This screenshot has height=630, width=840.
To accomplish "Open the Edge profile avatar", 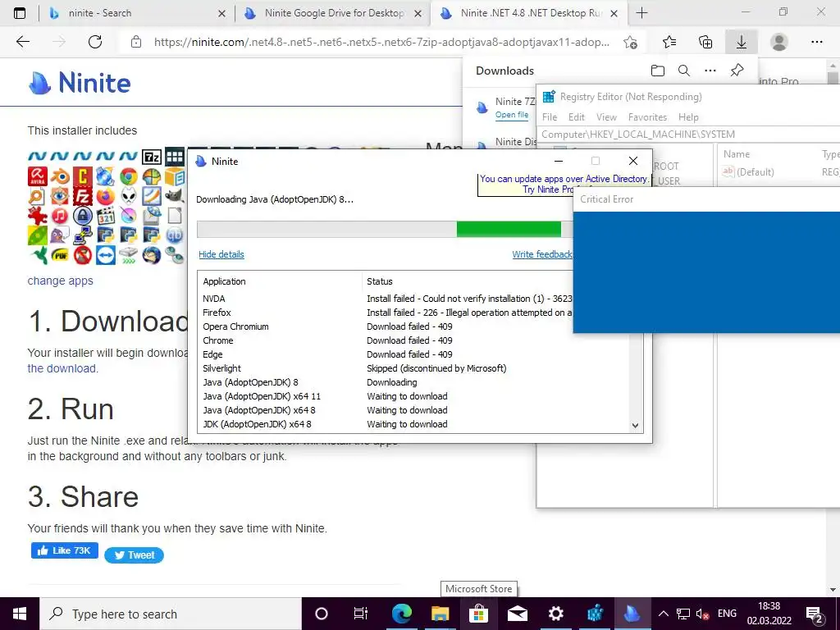I will (779, 42).
